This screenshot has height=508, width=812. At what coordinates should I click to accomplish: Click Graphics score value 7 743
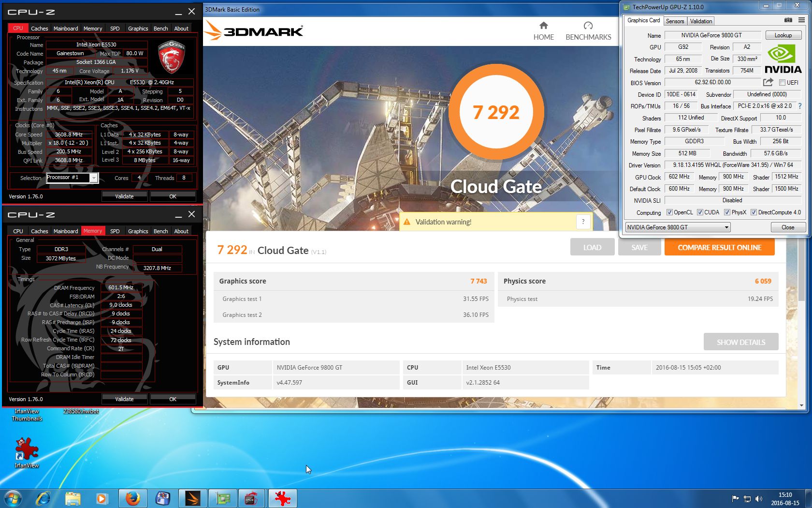coord(478,281)
